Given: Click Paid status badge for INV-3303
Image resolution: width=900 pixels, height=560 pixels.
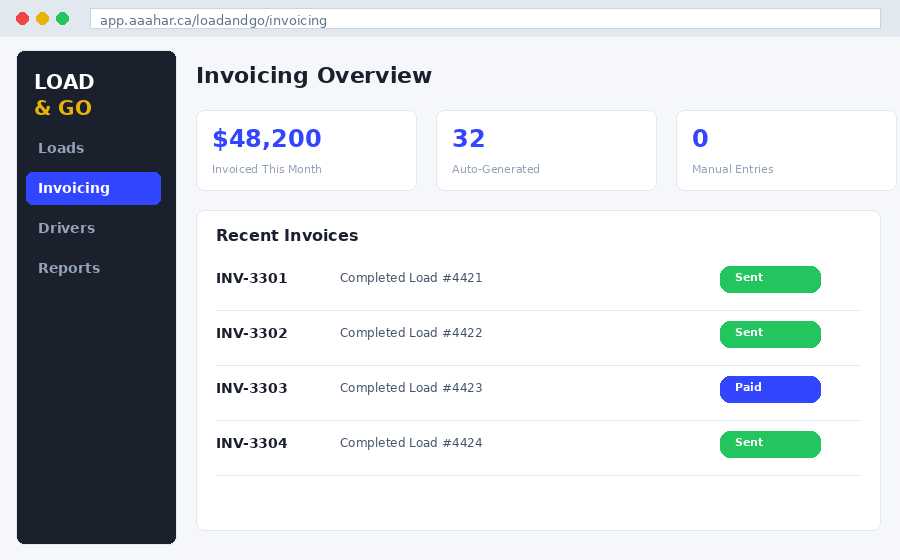Looking at the screenshot, I should (770, 390).
